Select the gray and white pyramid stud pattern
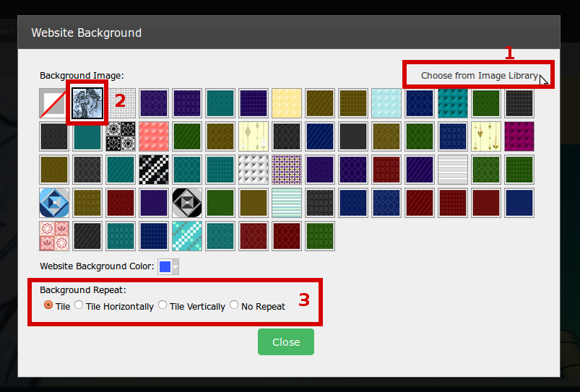580x392 pixels. point(254,170)
